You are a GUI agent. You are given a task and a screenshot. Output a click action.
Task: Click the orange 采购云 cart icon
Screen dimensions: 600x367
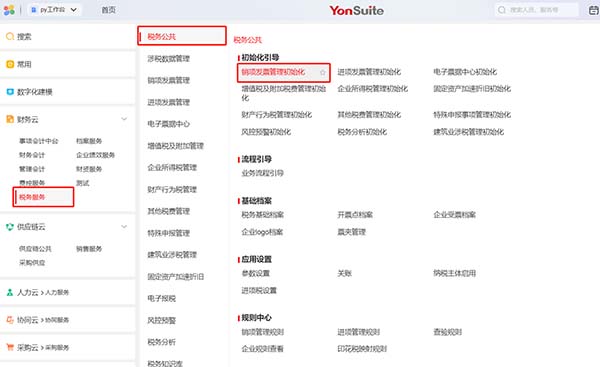(x=10, y=347)
